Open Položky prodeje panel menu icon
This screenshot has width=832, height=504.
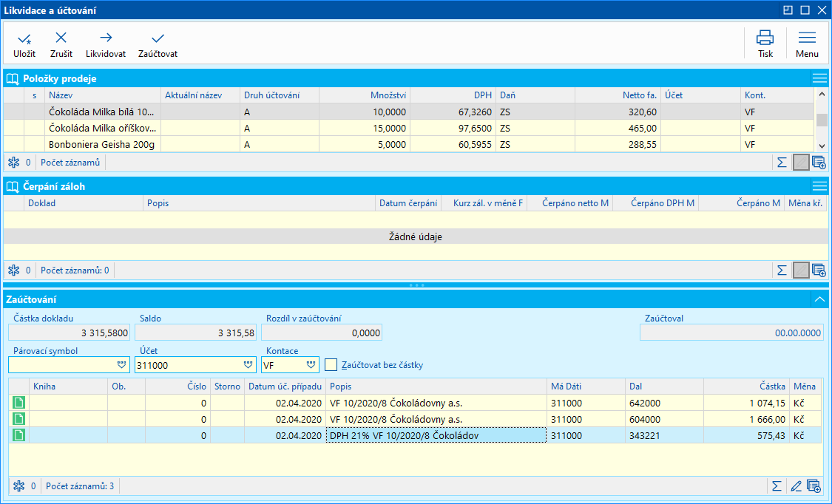click(x=819, y=78)
